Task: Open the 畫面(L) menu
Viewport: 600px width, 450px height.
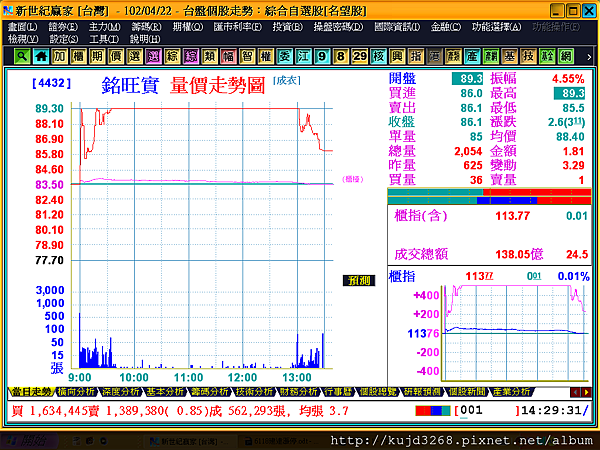Action: pyautogui.click(x=23, y=27)
